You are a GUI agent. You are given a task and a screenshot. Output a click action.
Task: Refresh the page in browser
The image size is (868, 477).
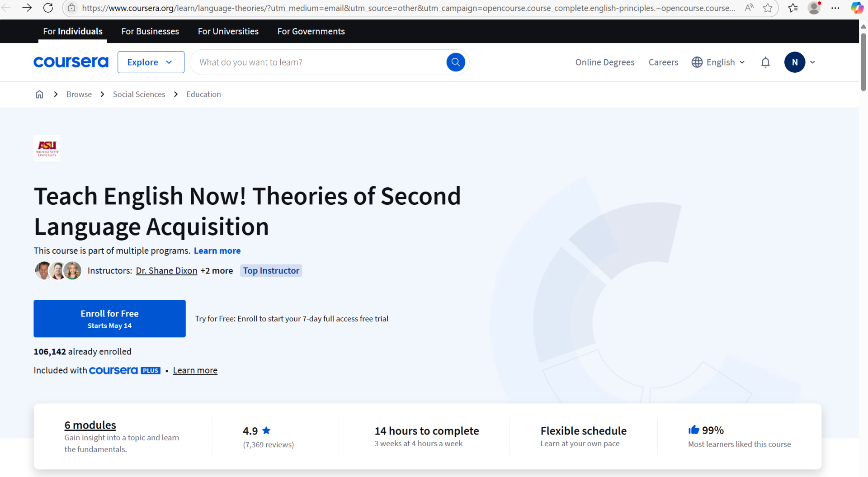[x=48, y=8]
